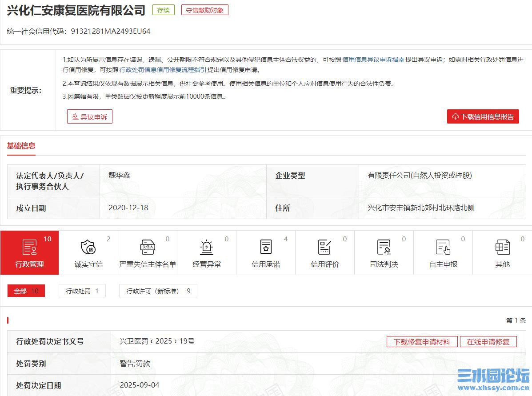Open the 司法判决 gavel icon
Screen dimensions: 532x396
coord(384,247)
